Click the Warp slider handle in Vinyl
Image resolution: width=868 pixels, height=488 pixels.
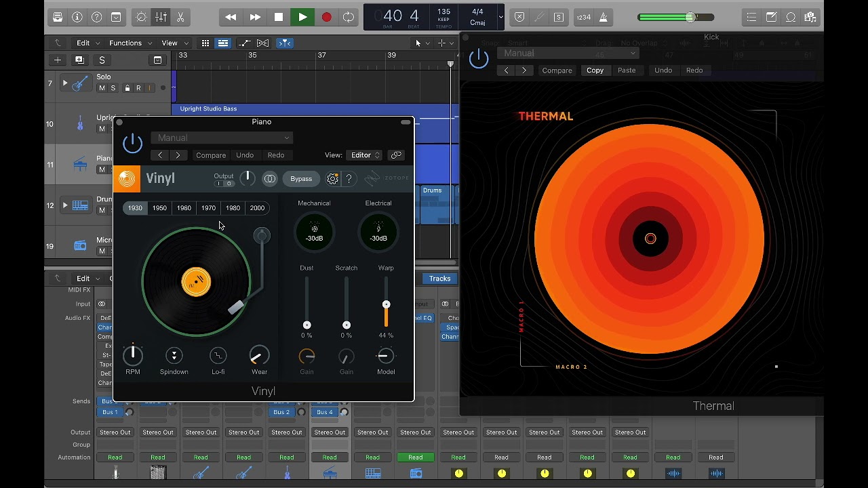tap(386, 304)
